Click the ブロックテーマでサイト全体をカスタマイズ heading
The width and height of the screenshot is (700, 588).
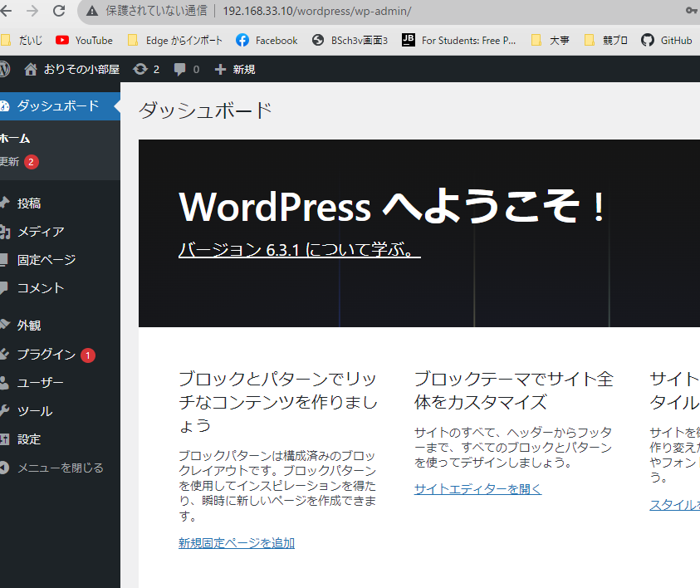(x=514, y=390)
